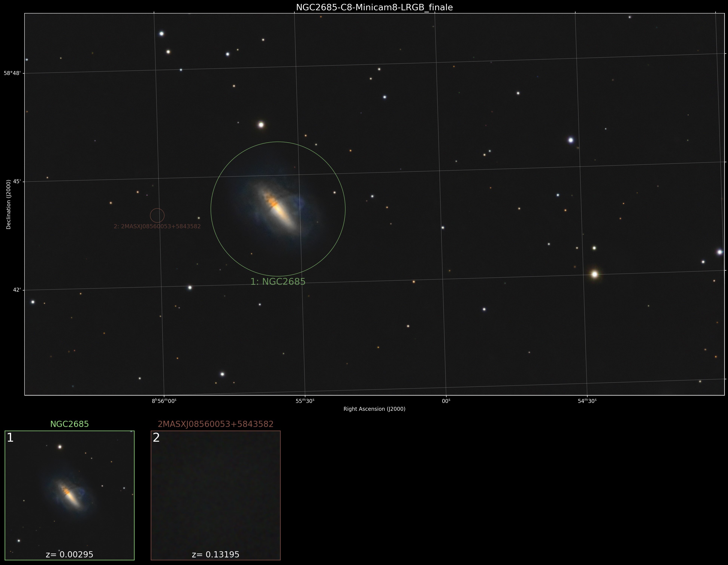Click the 8h56m00s right ascension tick label
Viewport: 728px width, 565px height.
click(x=164, y=401)
